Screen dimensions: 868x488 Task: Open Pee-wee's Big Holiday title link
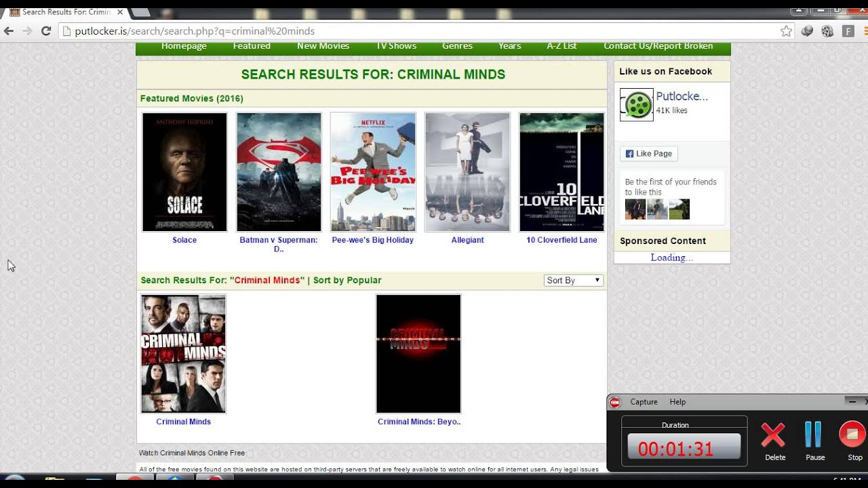(373, 240)
